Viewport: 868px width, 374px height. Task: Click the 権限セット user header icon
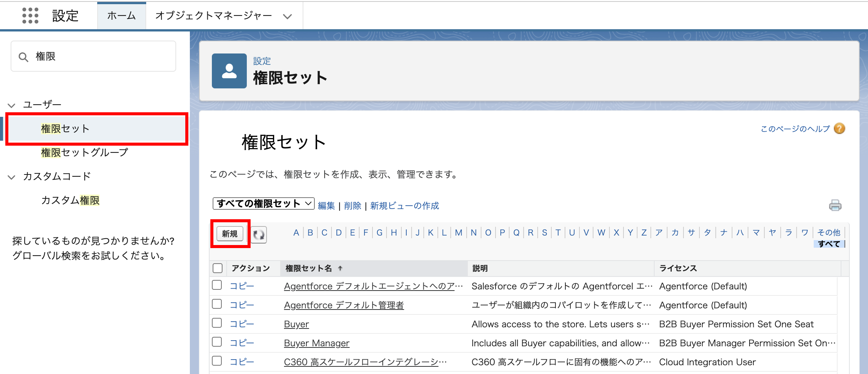point(229,71)
